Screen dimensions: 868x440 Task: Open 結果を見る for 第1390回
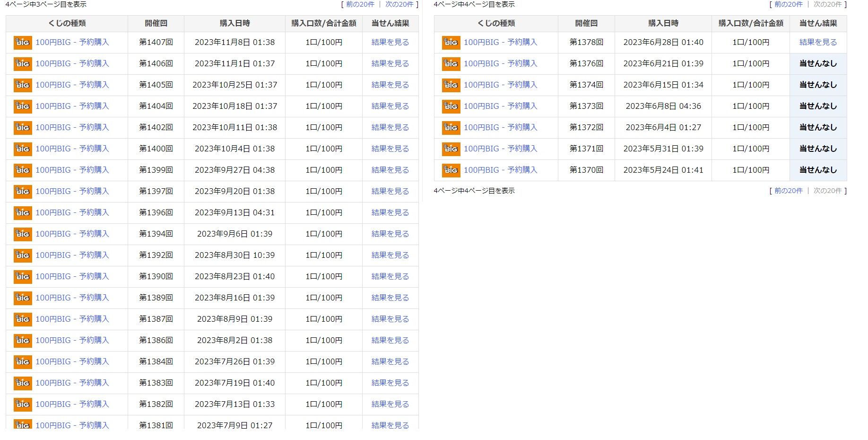coord(391,276)
